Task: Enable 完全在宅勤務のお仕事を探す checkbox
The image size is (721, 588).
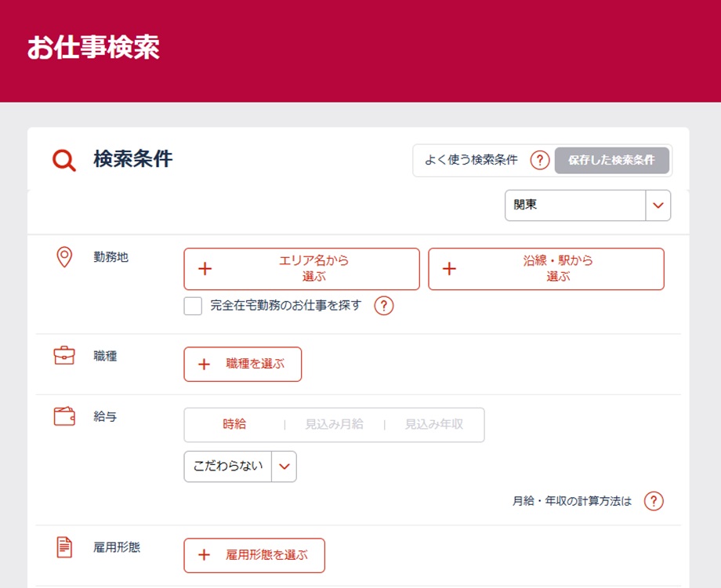Action: coord(193,306)
